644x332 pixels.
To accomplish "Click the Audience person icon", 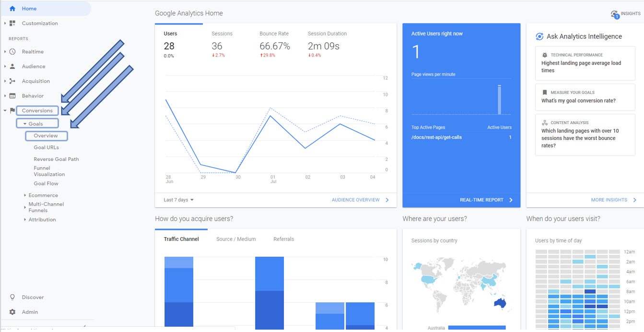I will pyautogui.click(x=12, y=67).
